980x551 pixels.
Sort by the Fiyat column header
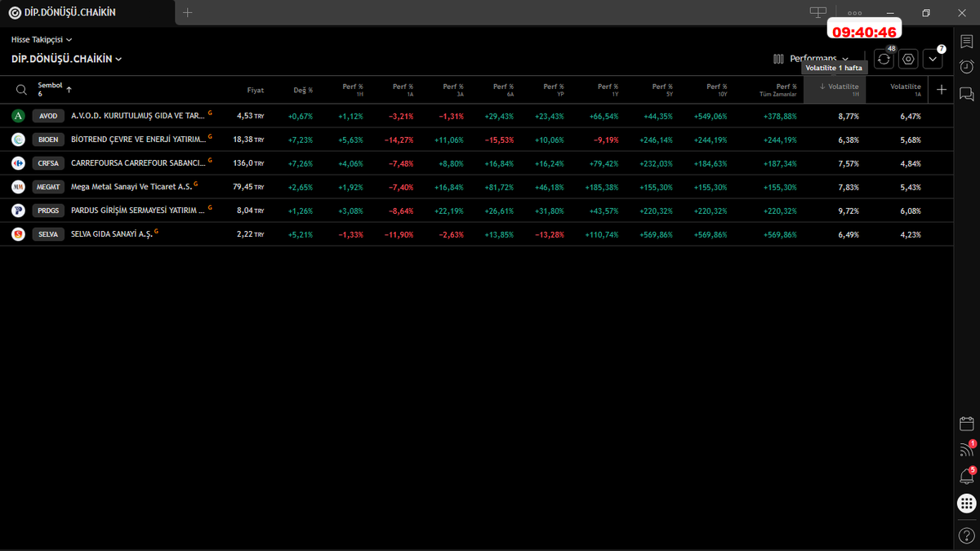[x=256, y=90]
